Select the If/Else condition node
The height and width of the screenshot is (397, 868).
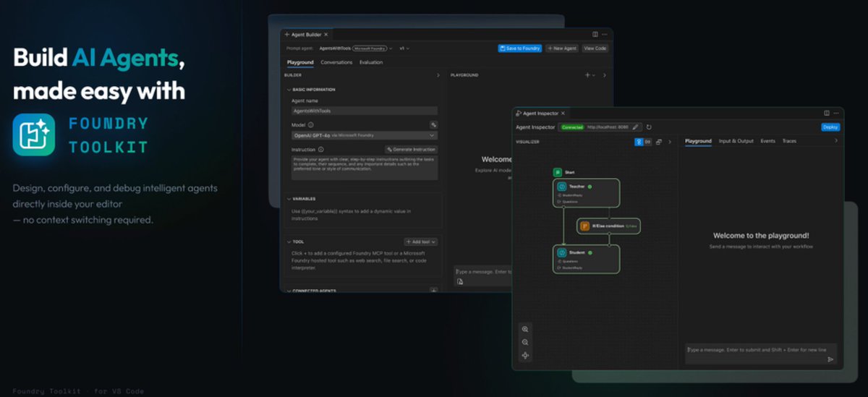608,226
